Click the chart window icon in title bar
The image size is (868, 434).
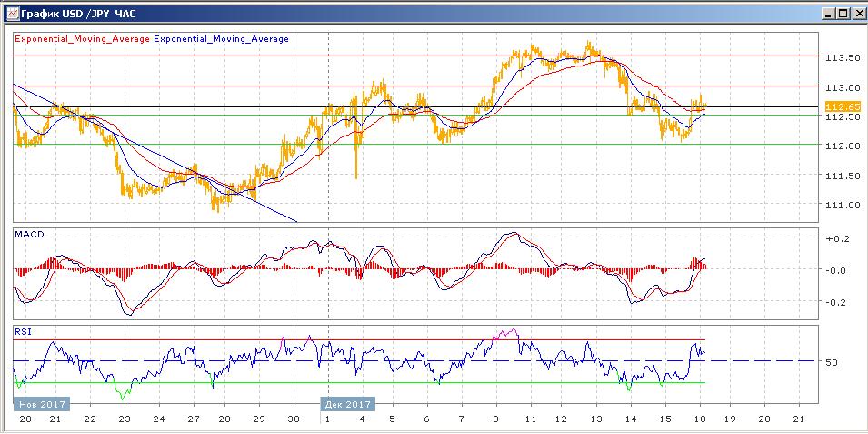[x=9, y=14]
